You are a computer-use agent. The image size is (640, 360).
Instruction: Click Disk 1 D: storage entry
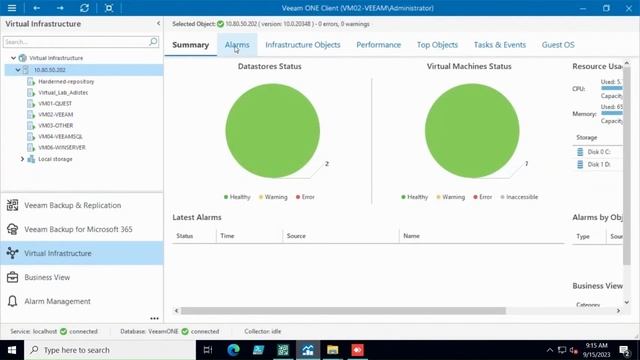point(598,164)
